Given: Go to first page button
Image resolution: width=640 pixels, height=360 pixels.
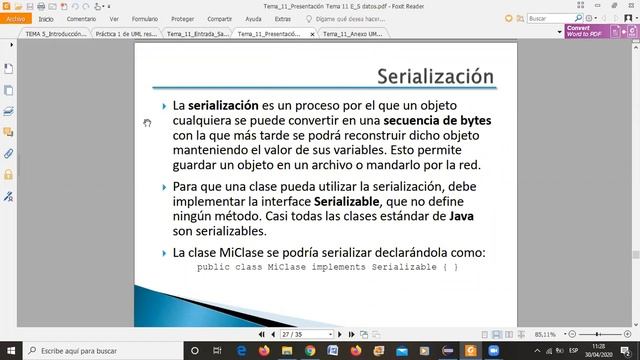Looking at the screenshot, I should [261, 334].
